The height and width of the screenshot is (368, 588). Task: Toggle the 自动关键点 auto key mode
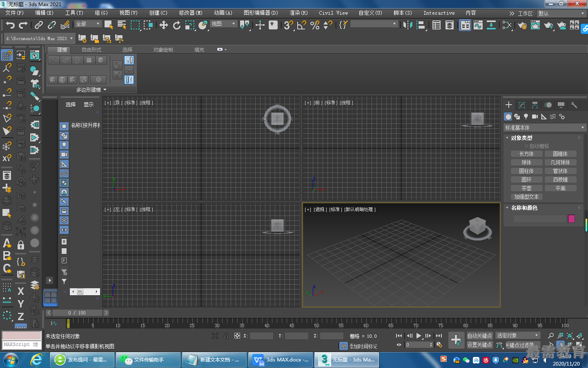coord(480,336)
